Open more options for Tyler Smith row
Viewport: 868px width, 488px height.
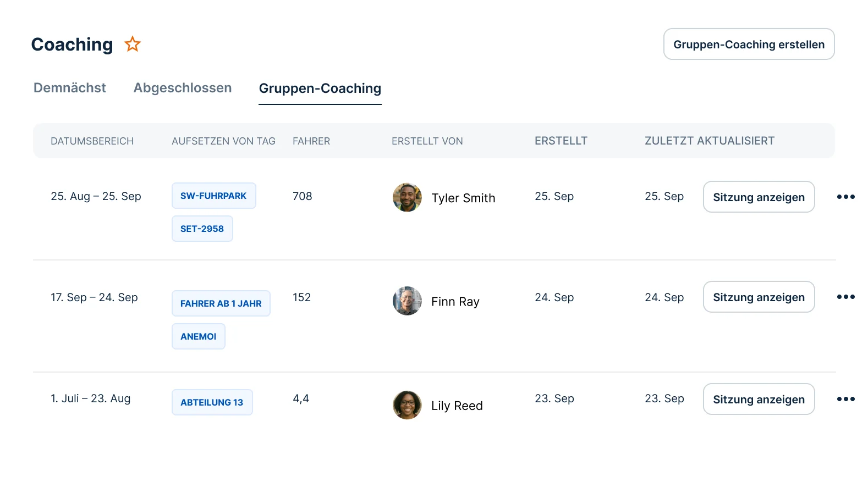tap(845, 197)
